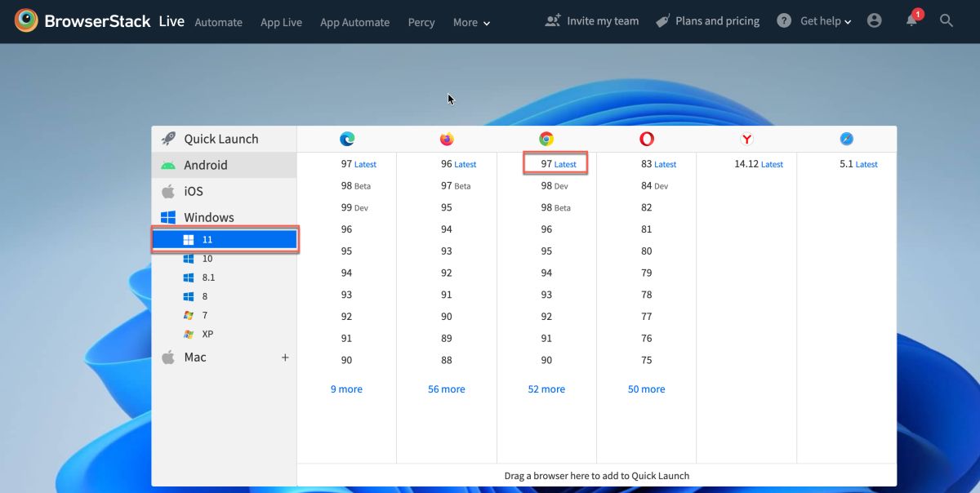Select Edge version 94
Viewport: 980px width, 493px height.
pos(347,273)
